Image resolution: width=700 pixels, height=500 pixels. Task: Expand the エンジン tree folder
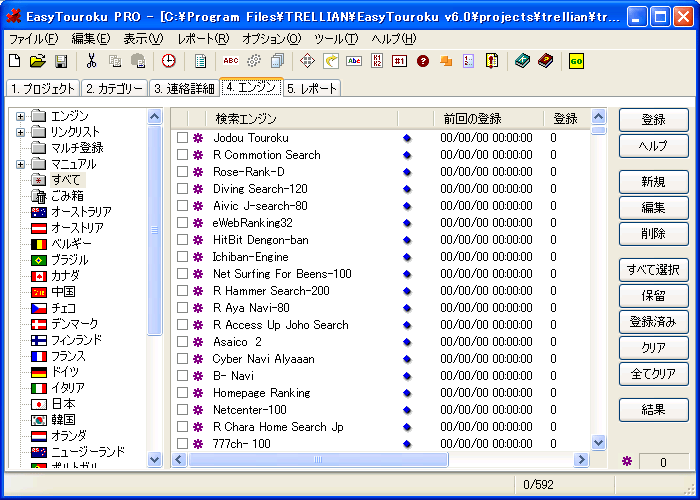pyautogui.click(x=20, y=116)
